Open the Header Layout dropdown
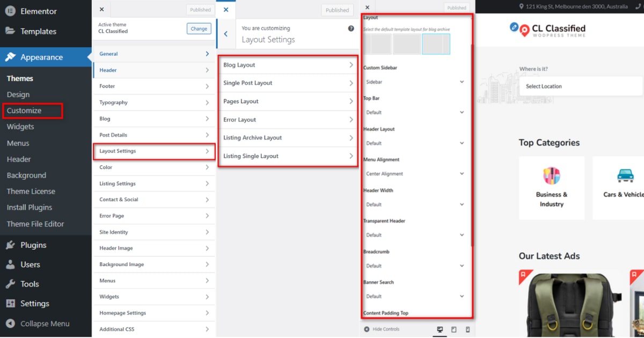 [415, 143]
